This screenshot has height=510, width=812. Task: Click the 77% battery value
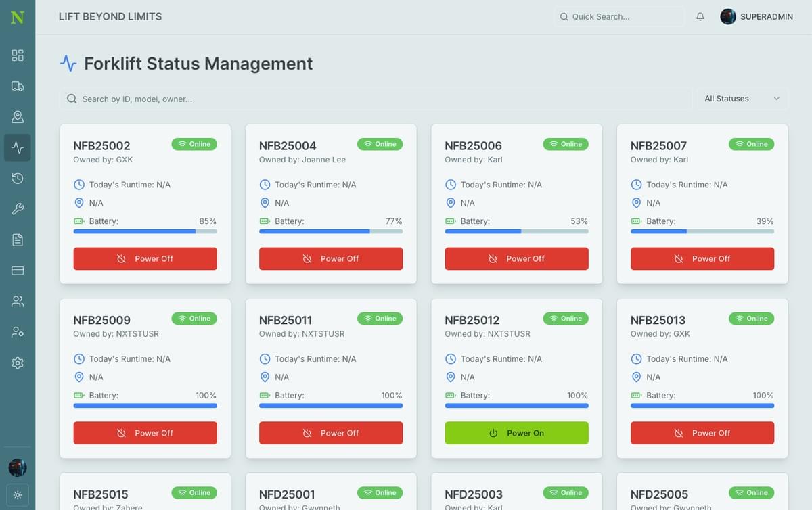point(394,221)
